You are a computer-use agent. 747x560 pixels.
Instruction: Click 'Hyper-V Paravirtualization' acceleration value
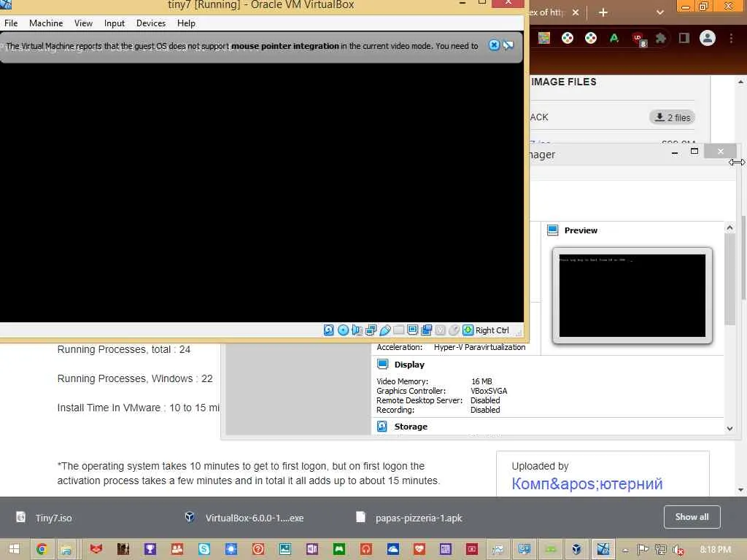pyautogui.click(x=479, y=347)
